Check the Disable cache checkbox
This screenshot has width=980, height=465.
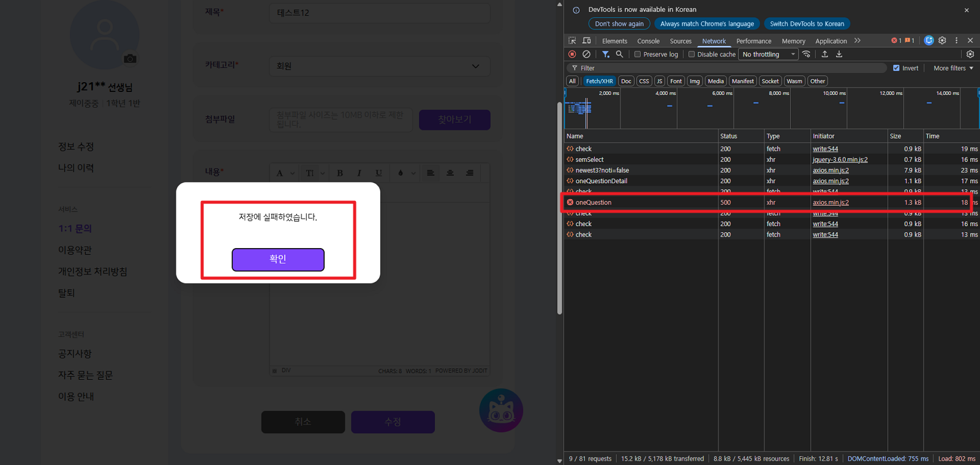coord(692,55)
